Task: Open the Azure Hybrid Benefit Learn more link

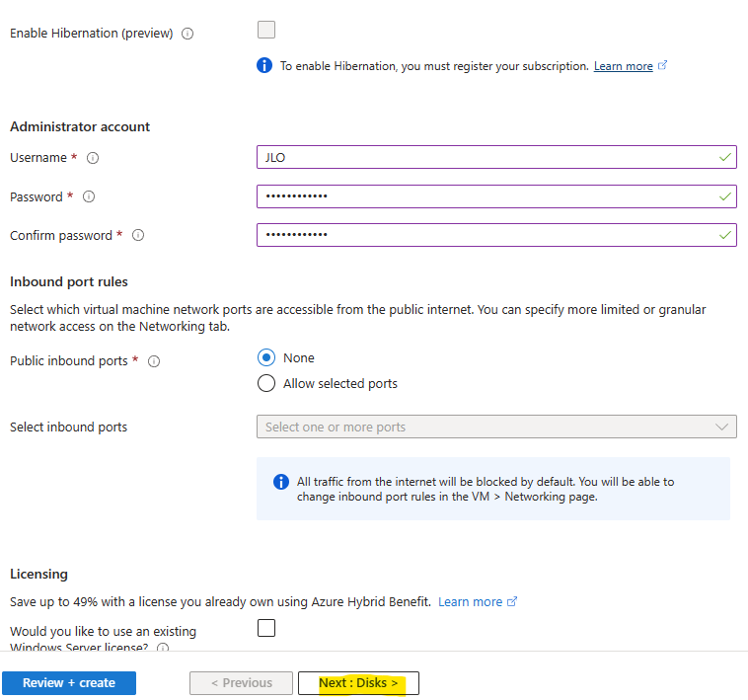Action: click(x=470, y=601)
